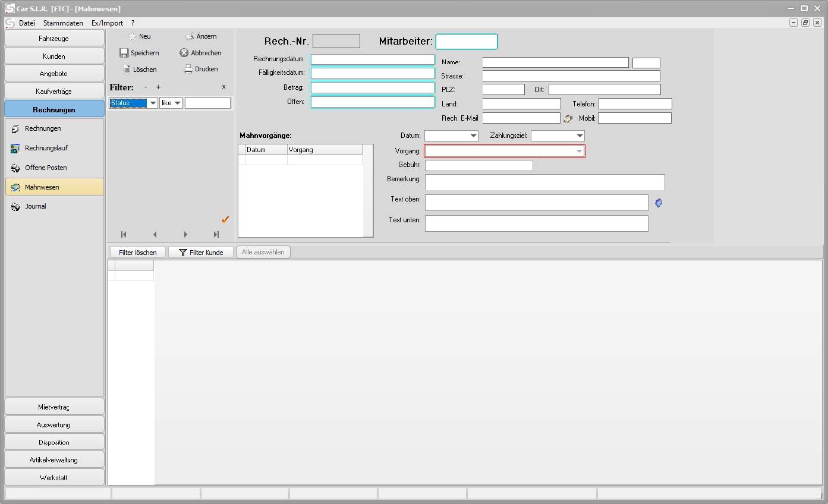
Task: Go to last record arrow
Action: click(x=216, y=235)
